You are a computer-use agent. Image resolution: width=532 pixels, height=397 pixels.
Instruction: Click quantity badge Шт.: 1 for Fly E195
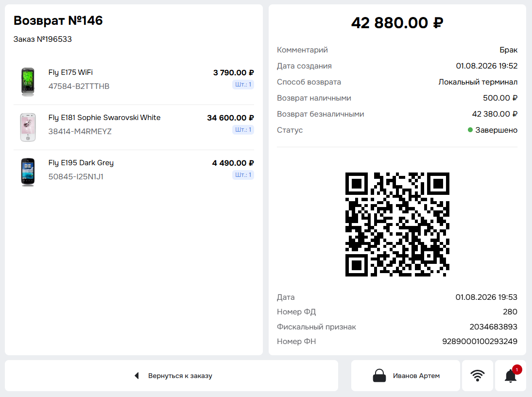click(x=243, y=175)
